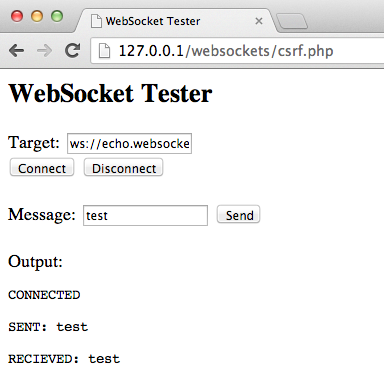The width and height of the screenshot is (384, 386).
Task: Click the grayed forward navigation arrow
Action: point(44,51)
